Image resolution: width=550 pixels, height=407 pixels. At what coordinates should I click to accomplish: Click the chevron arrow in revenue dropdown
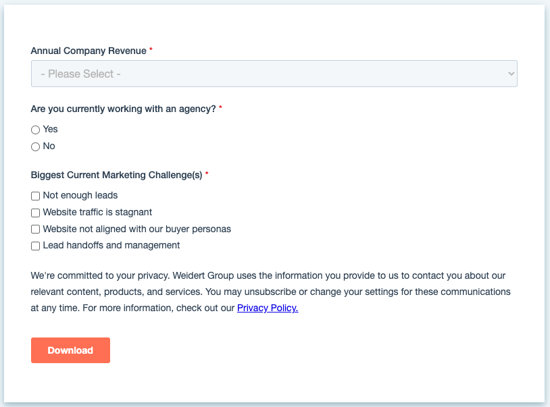(x=511, y=74)
